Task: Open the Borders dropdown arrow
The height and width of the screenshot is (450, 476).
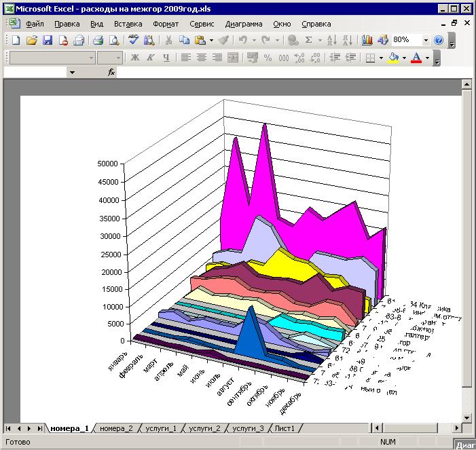Action: (x=382, y=58)
